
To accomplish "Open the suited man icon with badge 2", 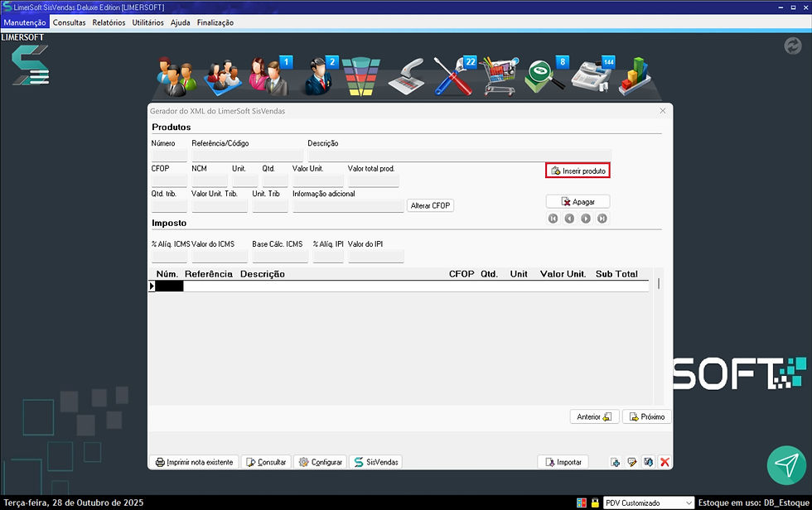I will (320, 76).
